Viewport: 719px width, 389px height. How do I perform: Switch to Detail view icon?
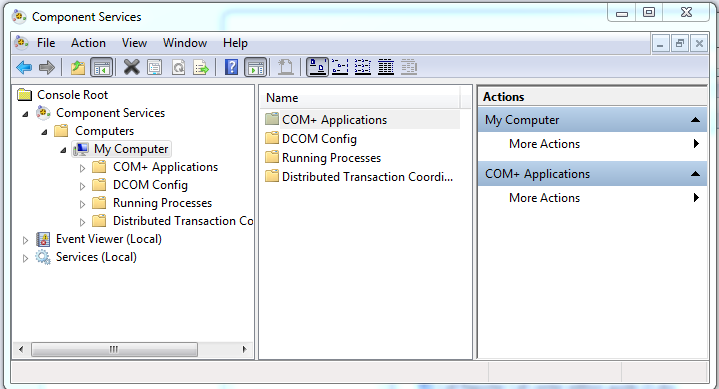click(x=386, y=67)
